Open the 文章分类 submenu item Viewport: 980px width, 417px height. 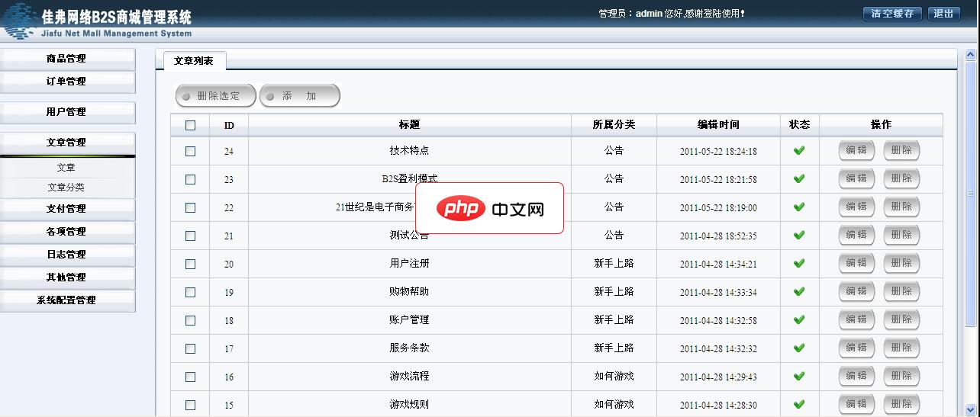[x=66, y=188]
